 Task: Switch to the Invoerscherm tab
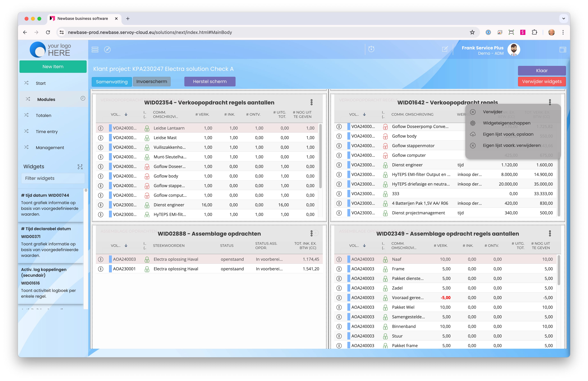151,82
